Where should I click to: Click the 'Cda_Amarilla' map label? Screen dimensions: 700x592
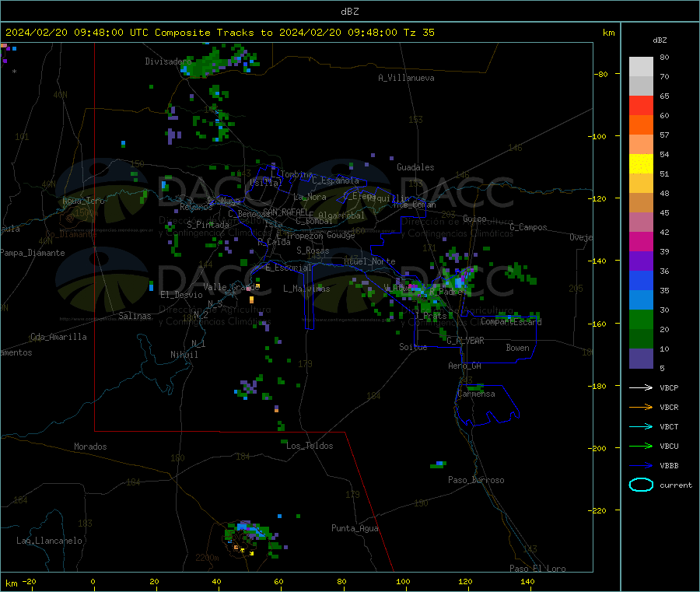click(x=58, y=337)
